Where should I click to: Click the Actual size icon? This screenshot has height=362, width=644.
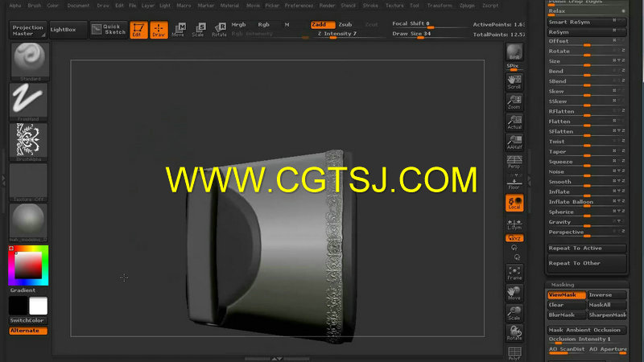514,122
